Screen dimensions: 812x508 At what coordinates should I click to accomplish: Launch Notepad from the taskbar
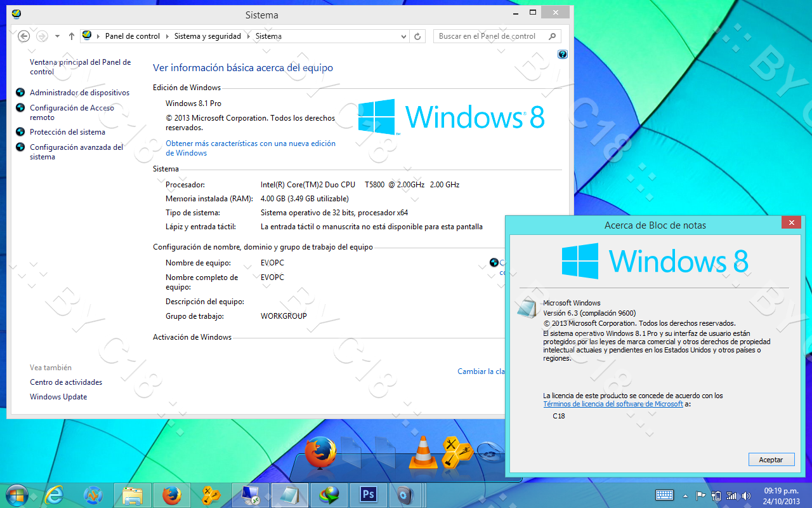point(289,495)
